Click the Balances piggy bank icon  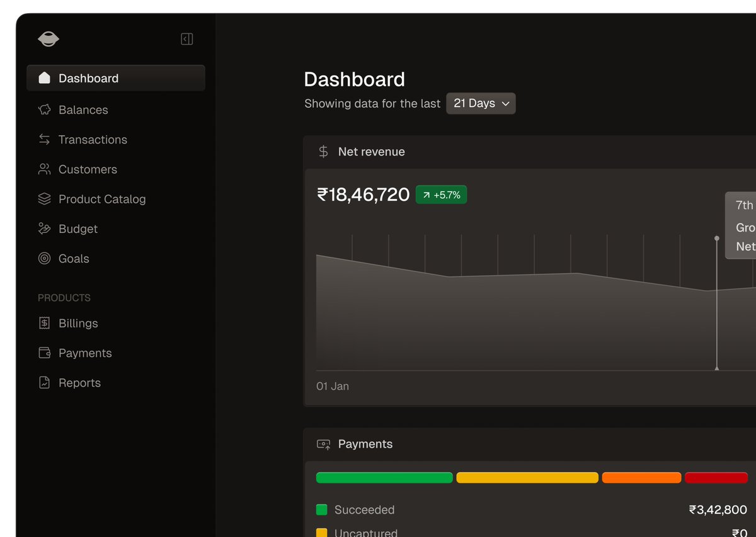44,110
